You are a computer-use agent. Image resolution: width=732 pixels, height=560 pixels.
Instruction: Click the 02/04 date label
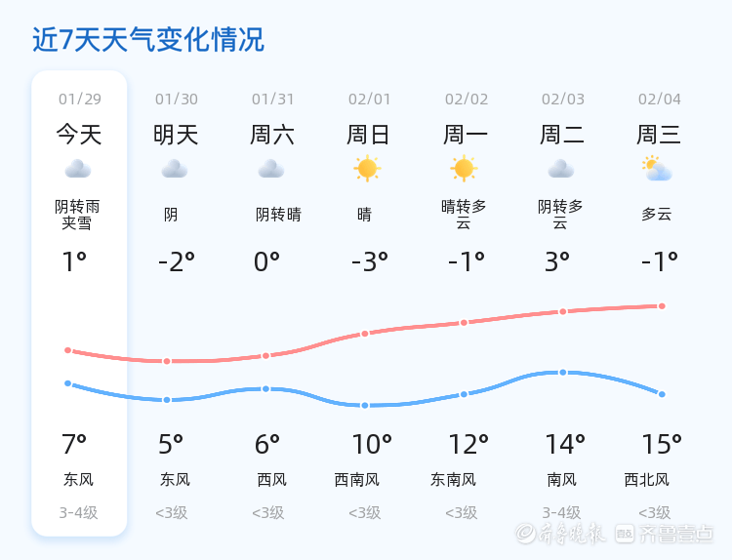coord(660,100)
